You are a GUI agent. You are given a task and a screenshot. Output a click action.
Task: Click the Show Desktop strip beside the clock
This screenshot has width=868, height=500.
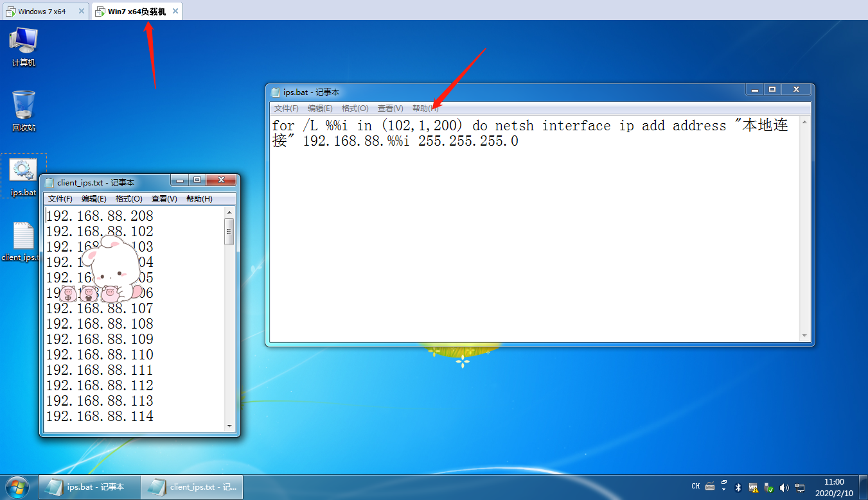(x=863, y=487)
